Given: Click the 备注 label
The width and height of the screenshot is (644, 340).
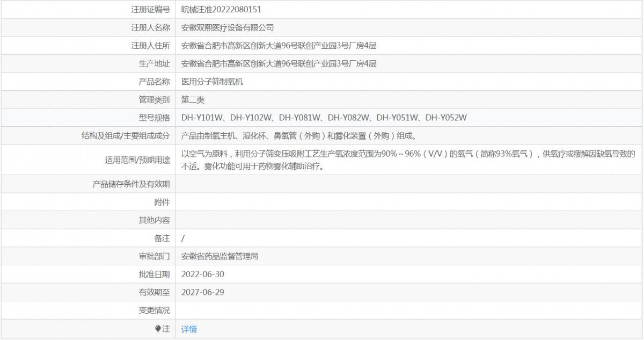Looking at the screenshot, I should [x=162, y=238].
